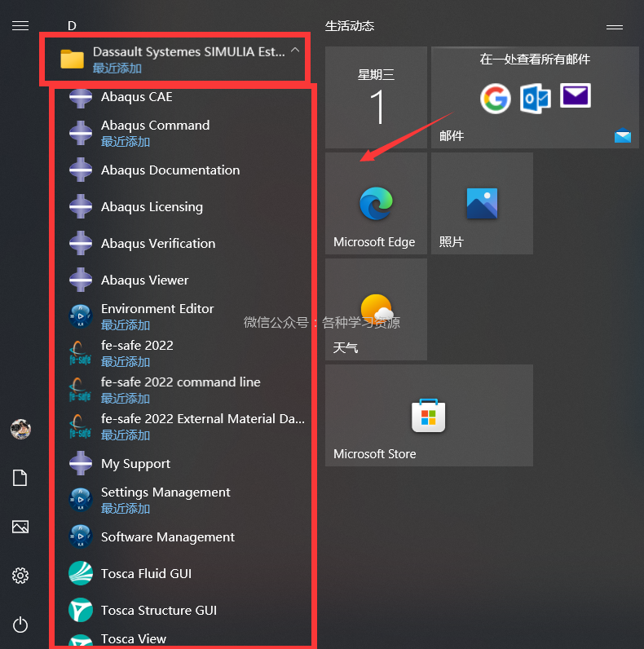Select the Abaqus Viewer label
The width and height of the screenshot is (644, 649).
pos(145,280)
